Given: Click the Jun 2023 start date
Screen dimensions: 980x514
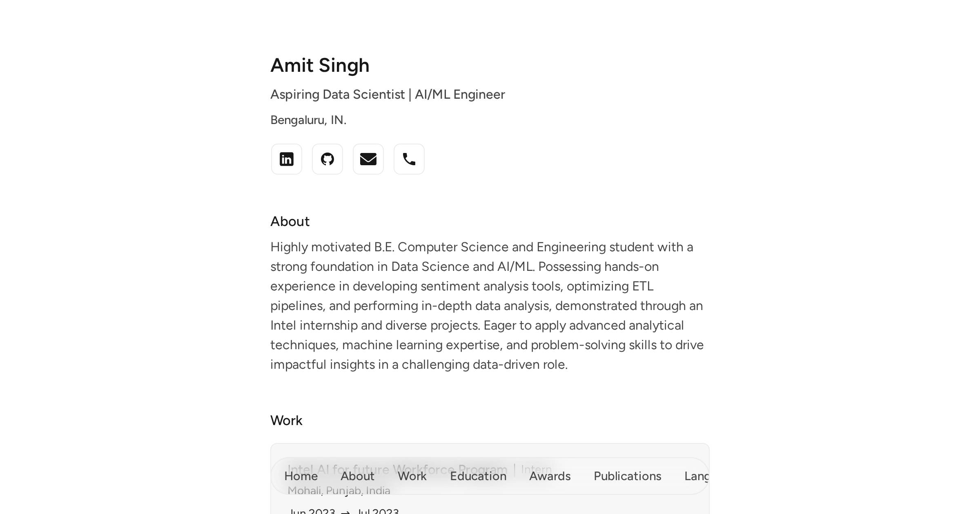Looking at the screenshot, I should click(311, 511).
